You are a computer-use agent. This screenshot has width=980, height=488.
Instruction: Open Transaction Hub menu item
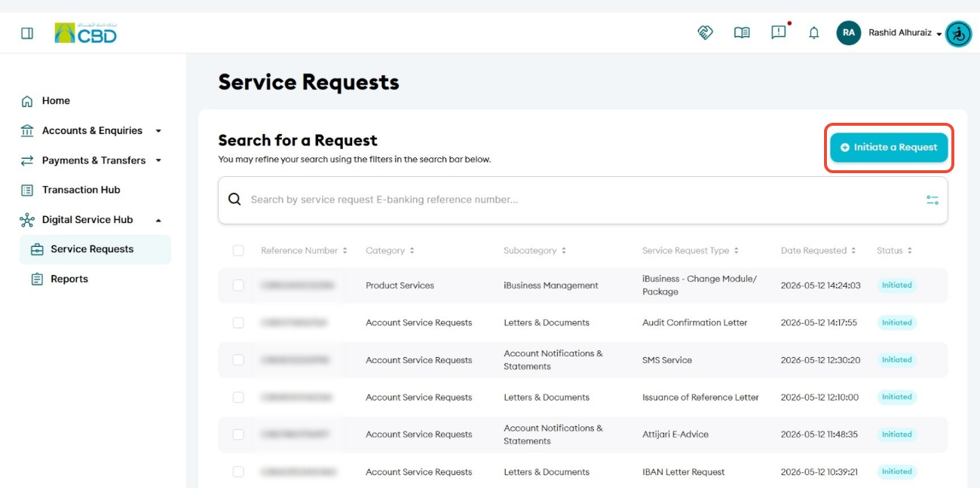point(81,191)
